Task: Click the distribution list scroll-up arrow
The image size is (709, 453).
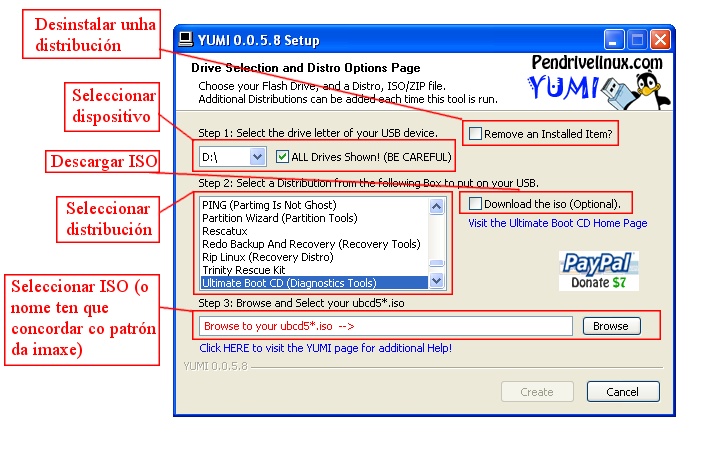Action: tap(436, 207)
